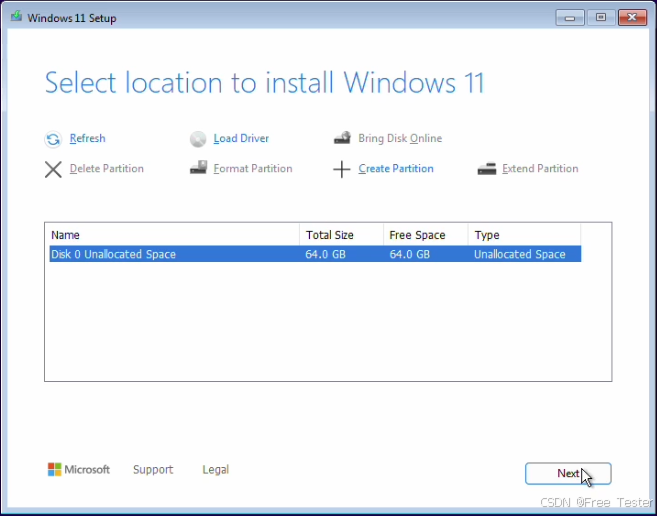
Task: Maximize the Windows 11 Setup window
Action: 601,18
